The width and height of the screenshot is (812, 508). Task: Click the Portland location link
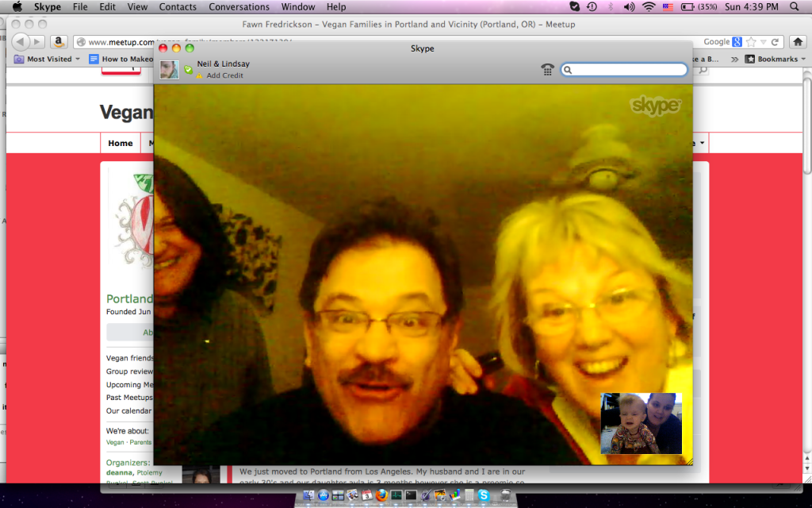pyautogui.click(x=129, y=298)
